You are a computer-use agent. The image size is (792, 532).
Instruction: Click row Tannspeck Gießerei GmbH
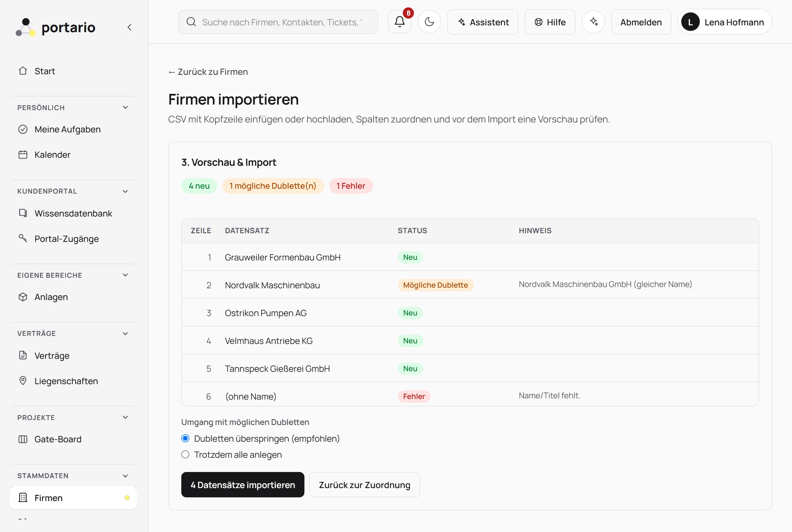pos(470,368)
